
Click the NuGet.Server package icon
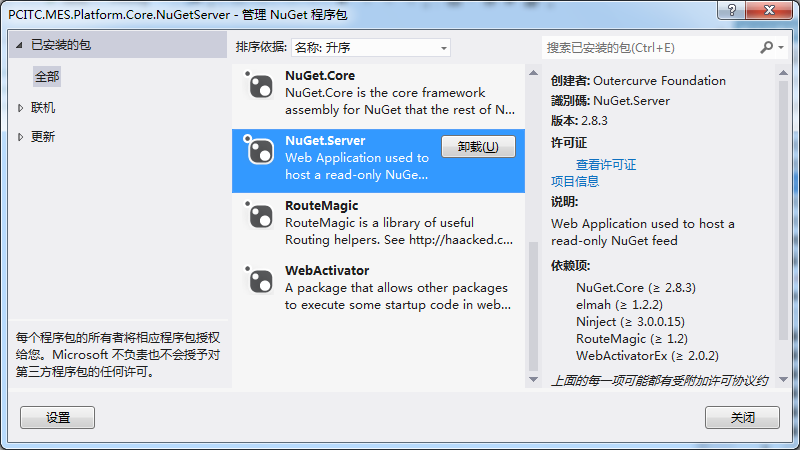coord(259,150)
